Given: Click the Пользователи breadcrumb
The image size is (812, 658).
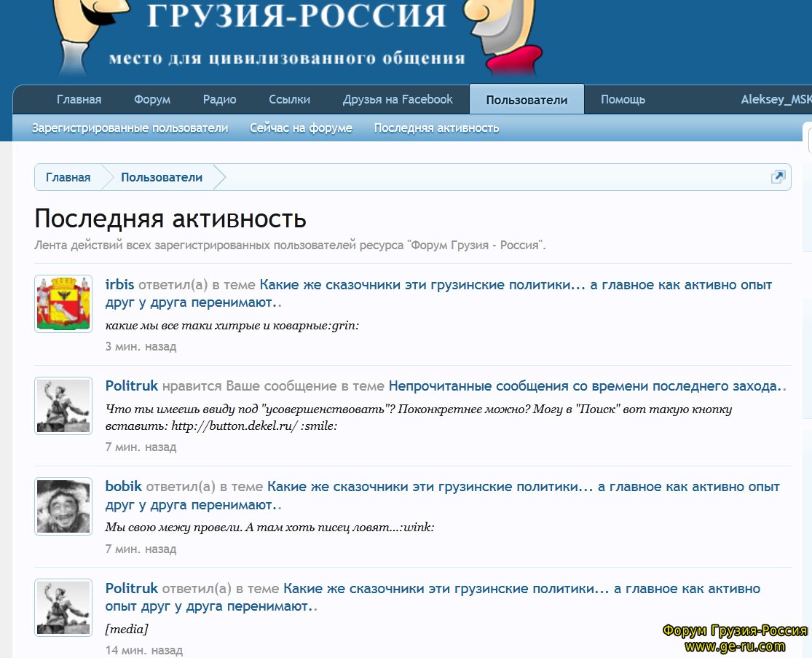Looking at the screenshot, I should [x=162, y=177].
